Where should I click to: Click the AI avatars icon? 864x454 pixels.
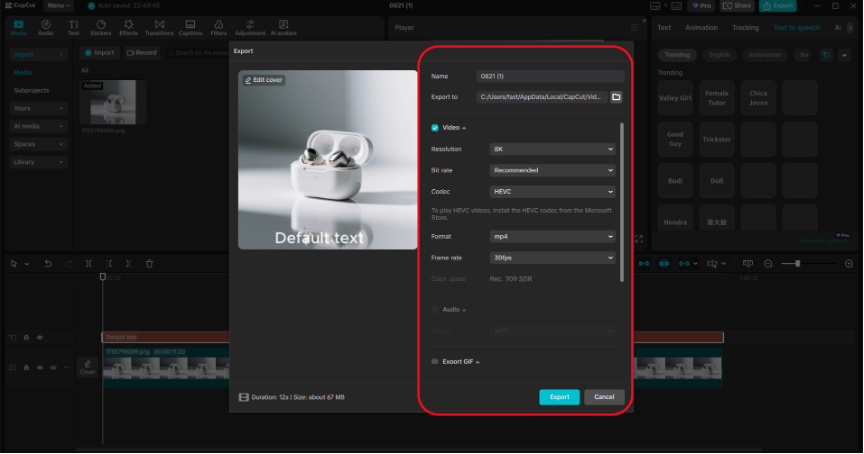pyautogui.click(x=284, y=27)
